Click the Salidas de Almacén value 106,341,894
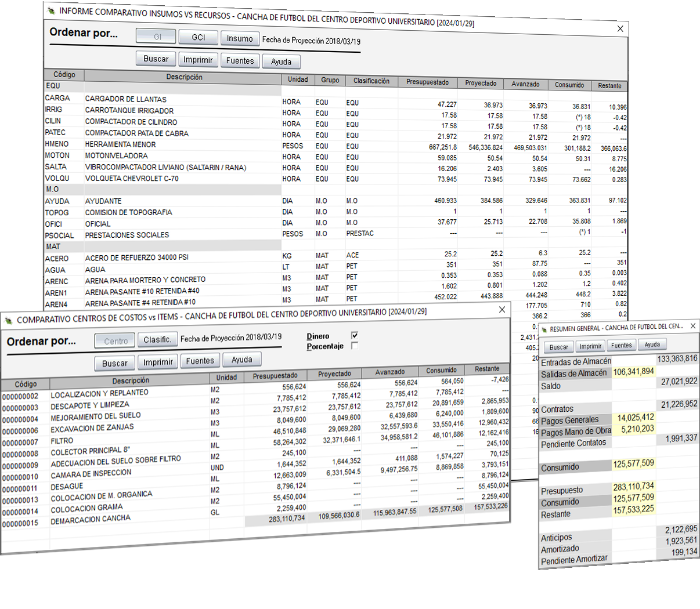The image size is (700, 609). pos(633,371)
